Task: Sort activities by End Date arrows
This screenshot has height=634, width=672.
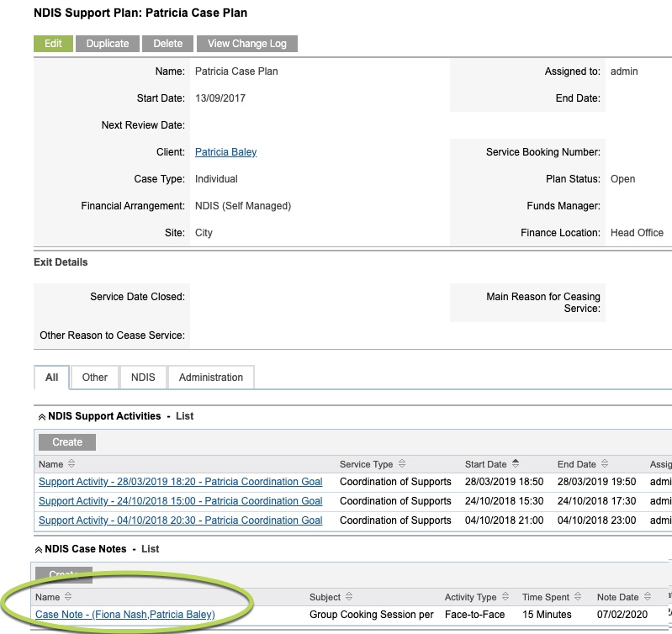Action: click(605, 463)
